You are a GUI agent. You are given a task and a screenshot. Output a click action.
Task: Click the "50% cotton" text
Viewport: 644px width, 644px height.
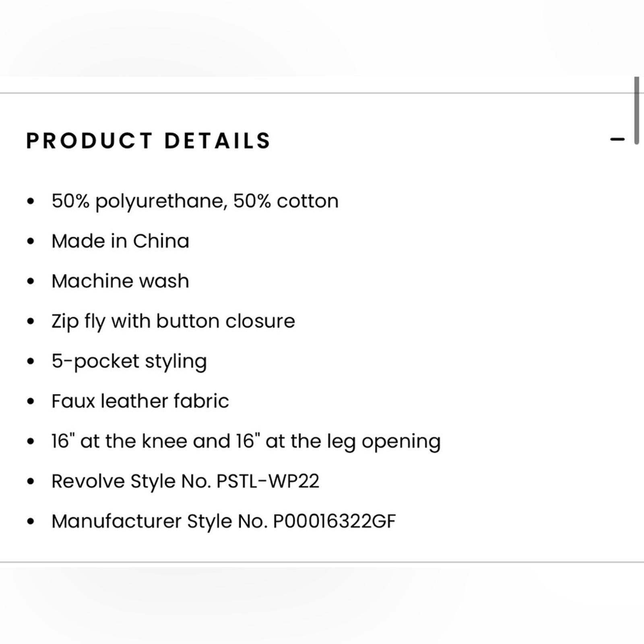(286, 201)
